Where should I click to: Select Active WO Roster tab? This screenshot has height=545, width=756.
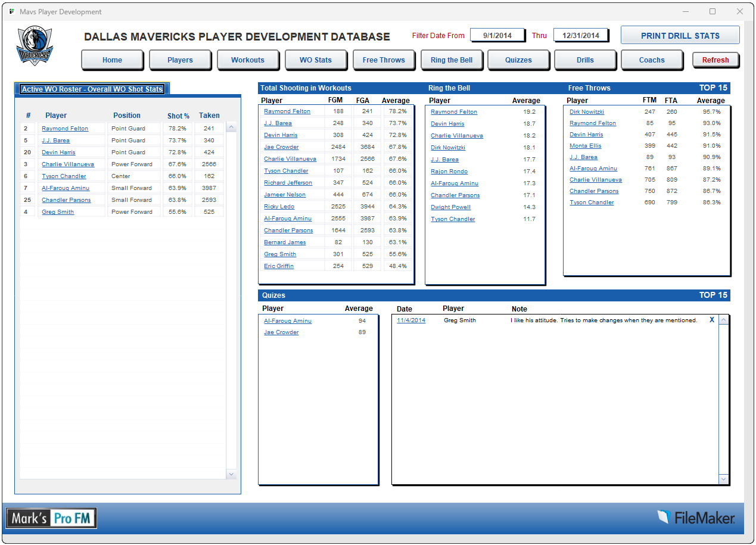coord(92,89)
